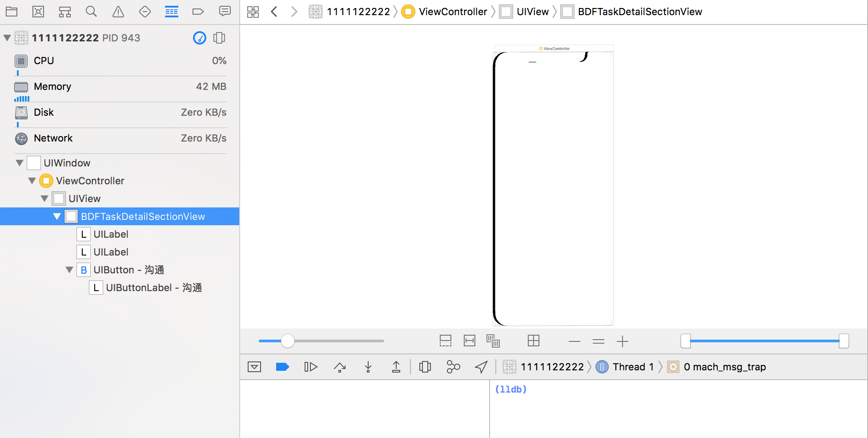The image size is (868, 438).
Task: Click the process gauge view icon
Action: tap(200, 38)
